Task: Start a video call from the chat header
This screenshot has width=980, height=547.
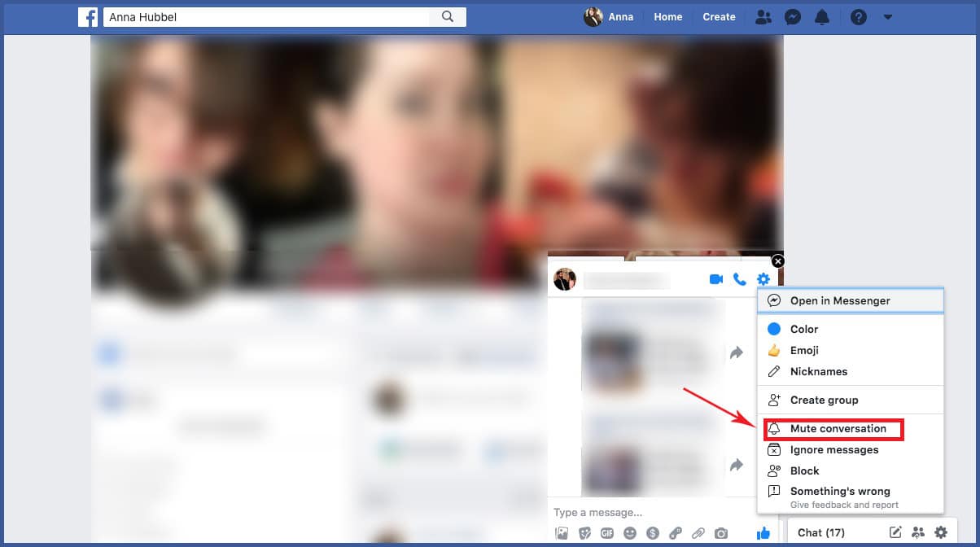Action: [715, 278]
